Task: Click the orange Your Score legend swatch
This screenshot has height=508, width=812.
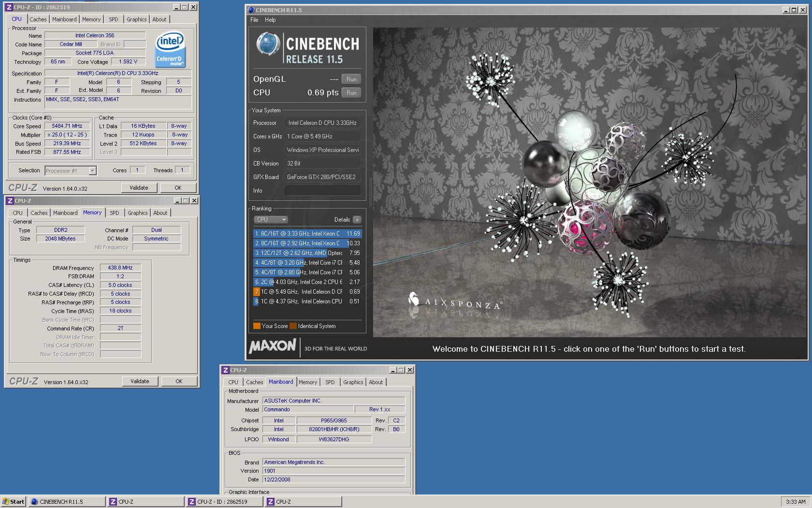Action: click(x=257, y=326)
